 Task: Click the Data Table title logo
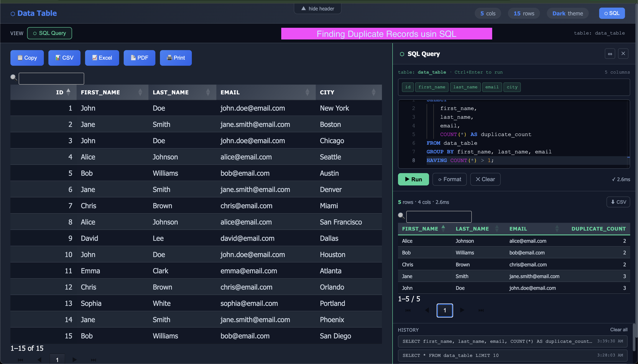tap(33, 13)
